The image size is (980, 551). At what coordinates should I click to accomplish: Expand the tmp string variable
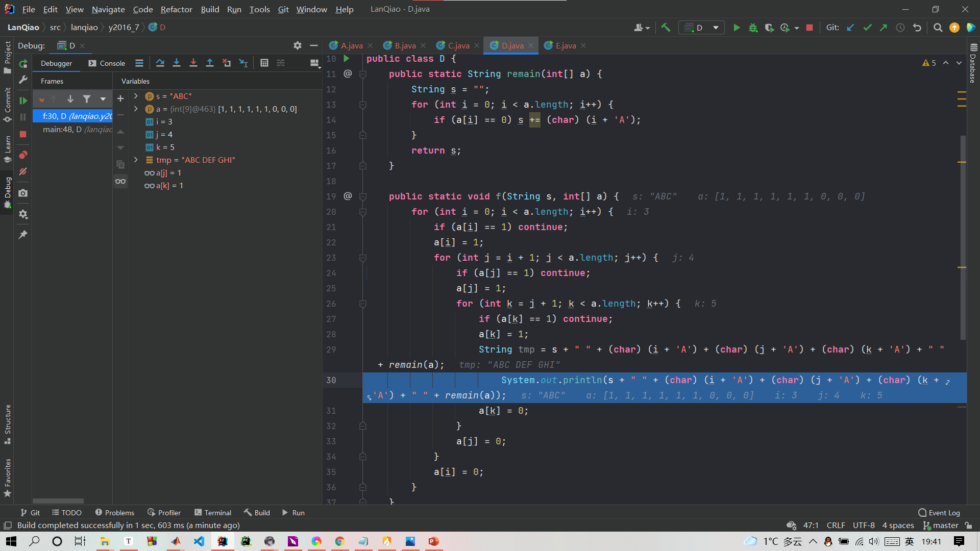[136, 160]
